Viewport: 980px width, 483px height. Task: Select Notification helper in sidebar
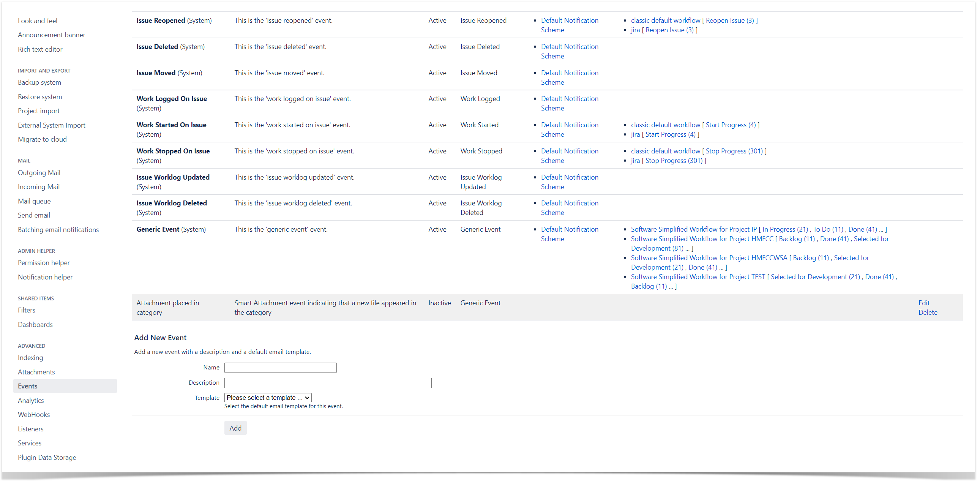pos(45,277)
